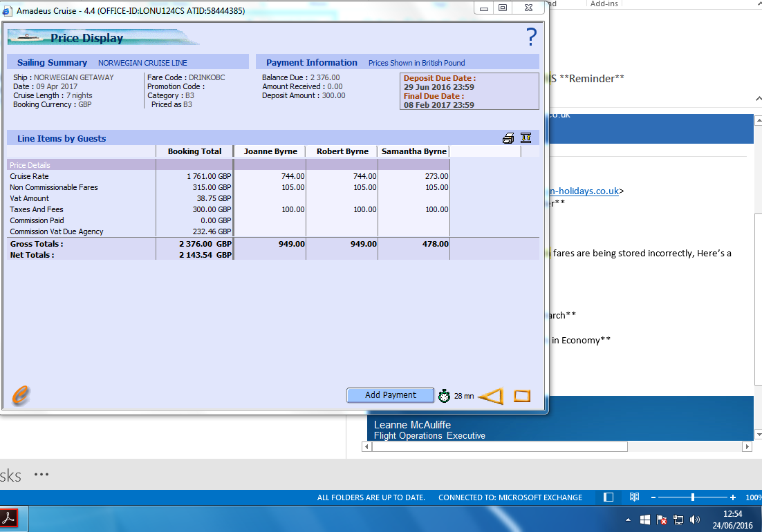Viewport: 762px width, 532px height.
Task: Click the email horizontal scrollbar track
Action: click(x=685, y=447)
